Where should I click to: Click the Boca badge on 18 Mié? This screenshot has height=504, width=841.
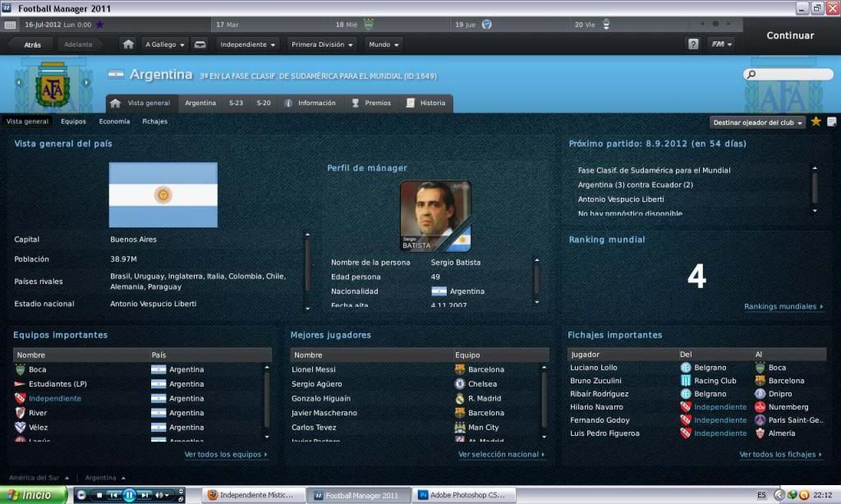coord(369,24)
